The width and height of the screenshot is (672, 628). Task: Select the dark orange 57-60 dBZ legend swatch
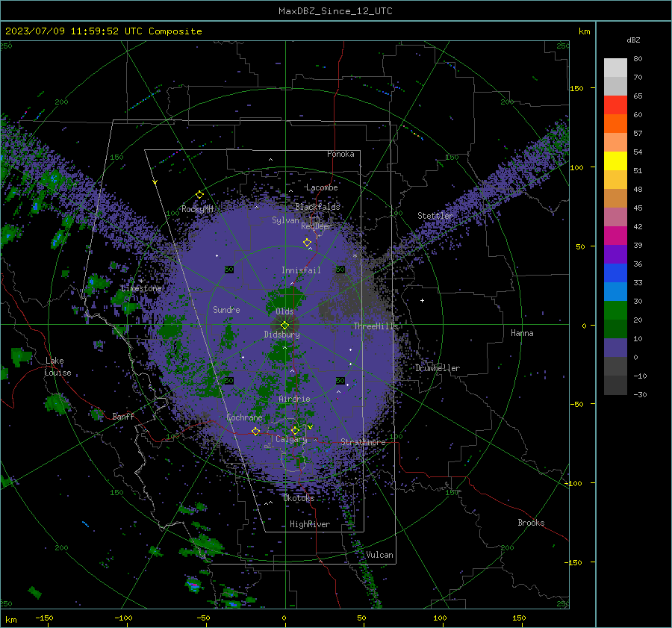coord(615,123)
